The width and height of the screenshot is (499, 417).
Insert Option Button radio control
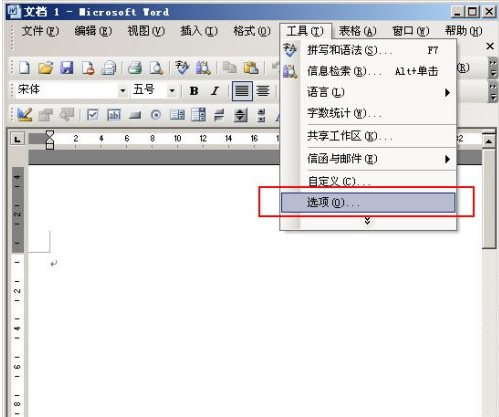(156, 115)
